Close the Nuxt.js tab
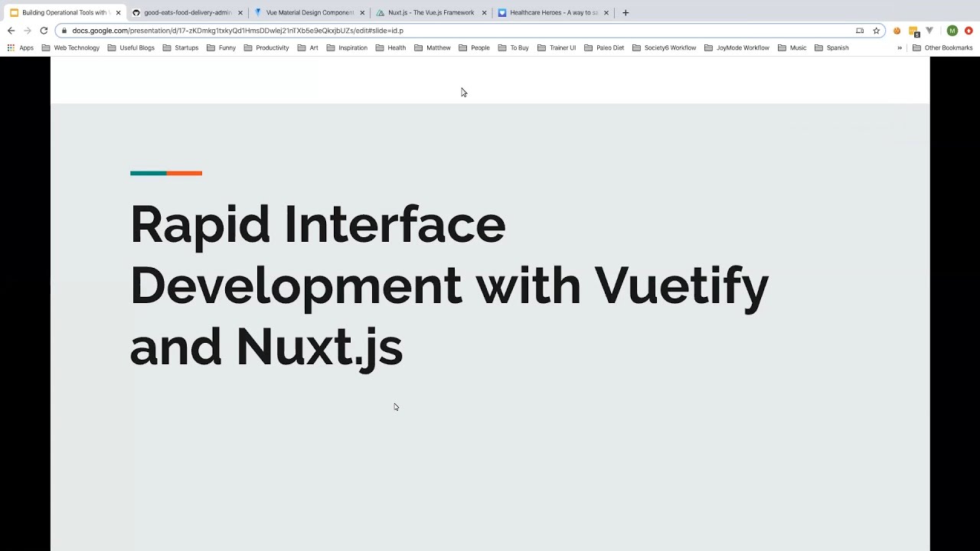 pyautogui.click(x=484, y=13)
